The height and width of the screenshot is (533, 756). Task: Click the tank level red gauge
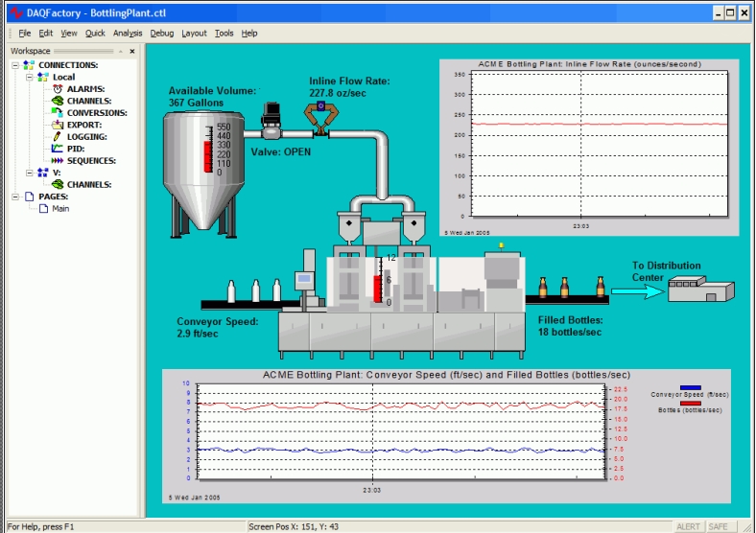208,156
